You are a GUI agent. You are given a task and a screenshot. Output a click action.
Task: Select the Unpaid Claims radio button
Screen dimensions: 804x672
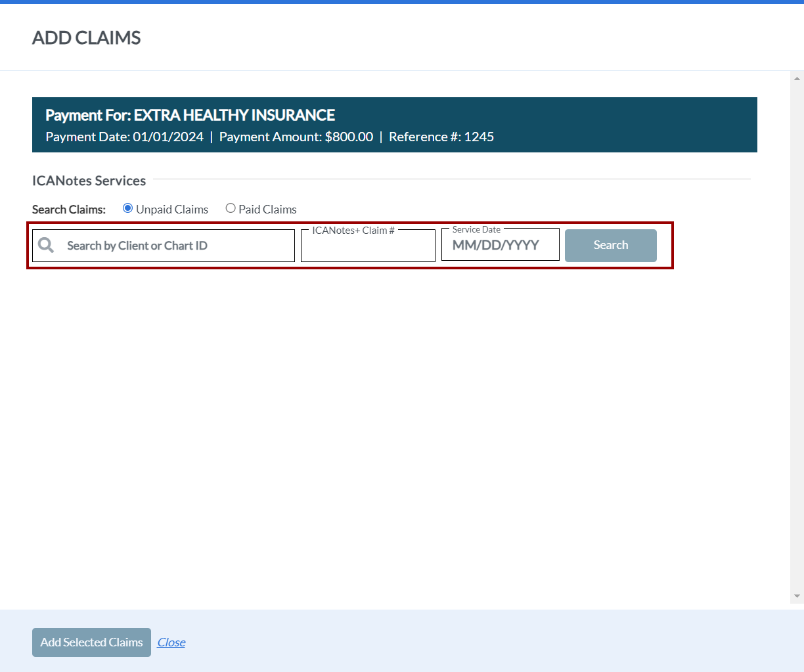(x=128, y=208)
